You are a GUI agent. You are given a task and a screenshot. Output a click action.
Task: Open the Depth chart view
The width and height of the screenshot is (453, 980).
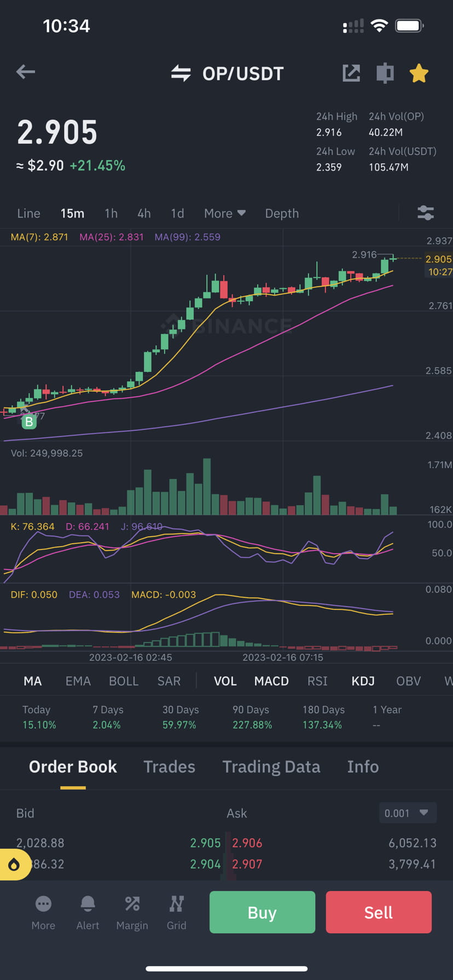(x=282, y=213)
